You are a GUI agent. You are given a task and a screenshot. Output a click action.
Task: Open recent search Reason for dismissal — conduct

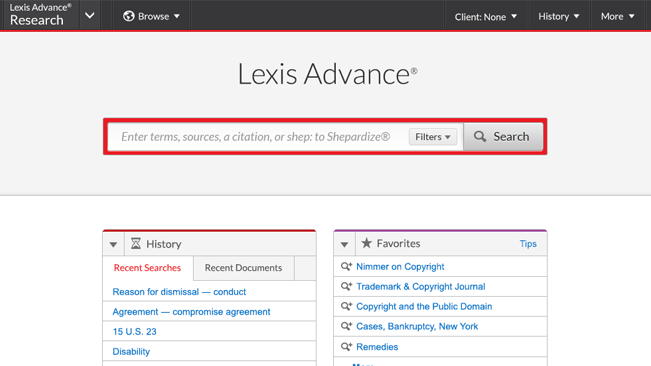click(179, 292)
